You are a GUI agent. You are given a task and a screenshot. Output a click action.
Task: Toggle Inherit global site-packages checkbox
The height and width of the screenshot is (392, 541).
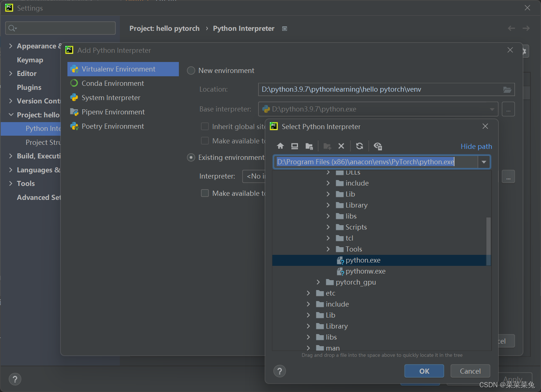(205, 127)
